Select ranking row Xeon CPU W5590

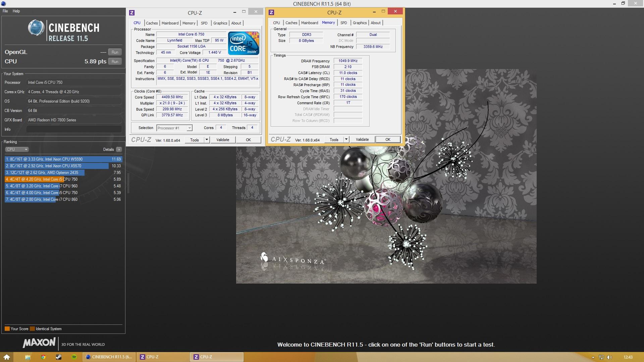(x=63, y=159)
